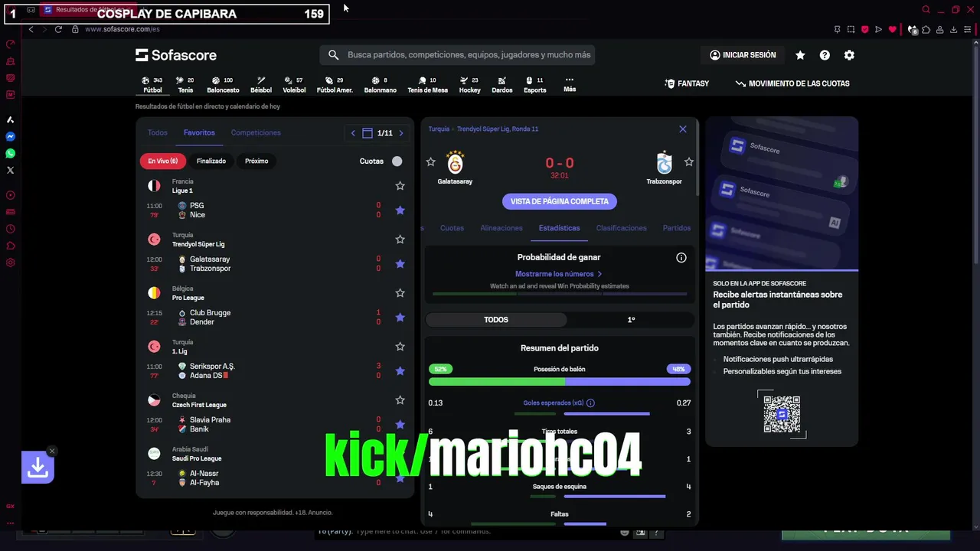980x551 pixels.
Task: Open Messenger in the browser sidebar
Action: 11,137
